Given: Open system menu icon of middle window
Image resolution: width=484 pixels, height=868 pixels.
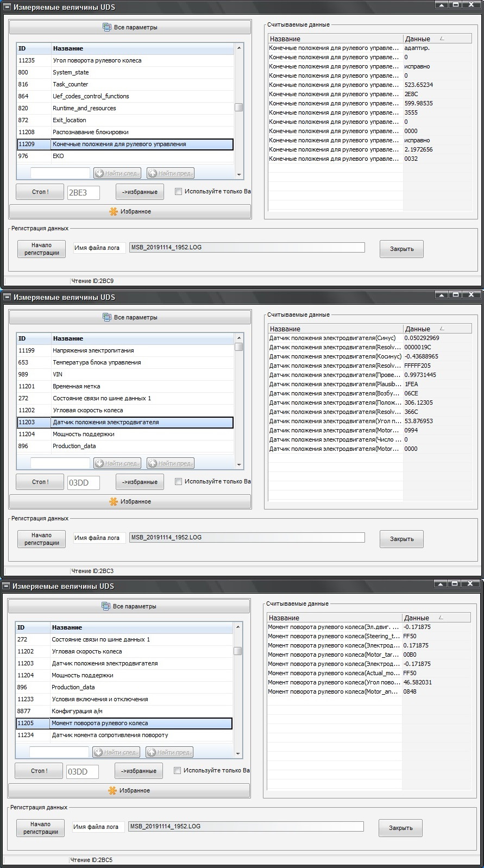Looking at the screenshot, I should click(7, 297).
